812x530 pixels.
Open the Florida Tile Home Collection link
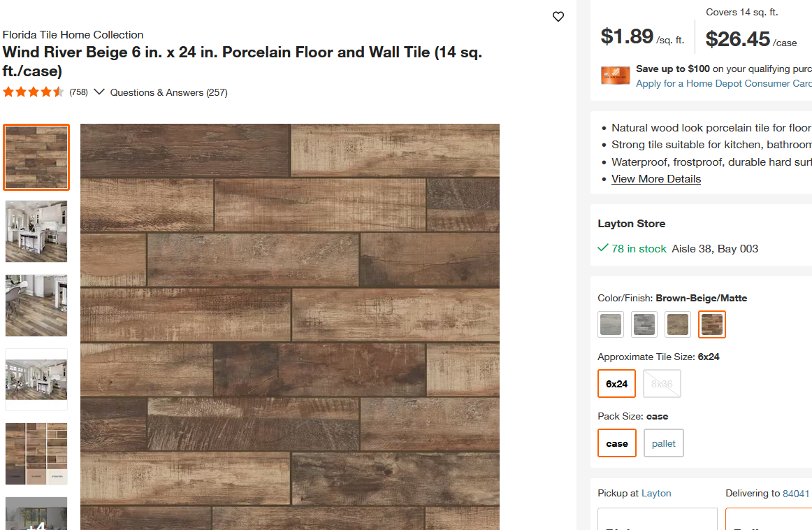(73, 35)
